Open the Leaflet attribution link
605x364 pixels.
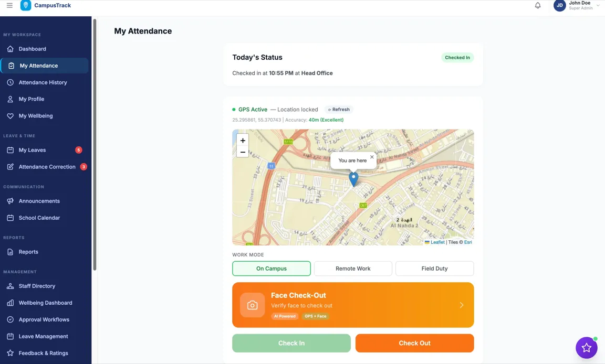[x=437, y=242]
